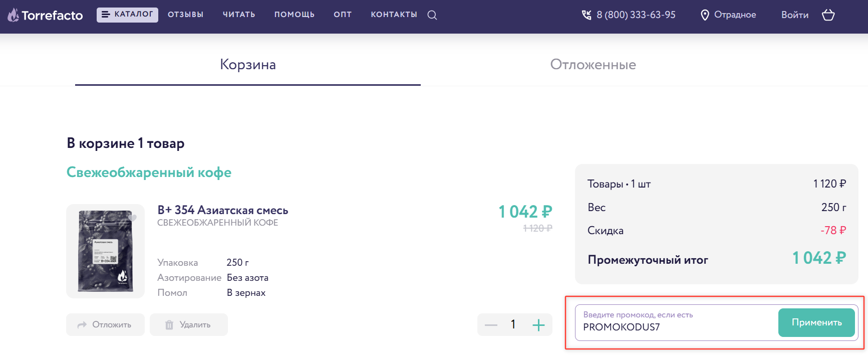The height and width of the screenshot is (355, 868).
Task: Click the arrow icon inside Отложить button
Action: 82,324
